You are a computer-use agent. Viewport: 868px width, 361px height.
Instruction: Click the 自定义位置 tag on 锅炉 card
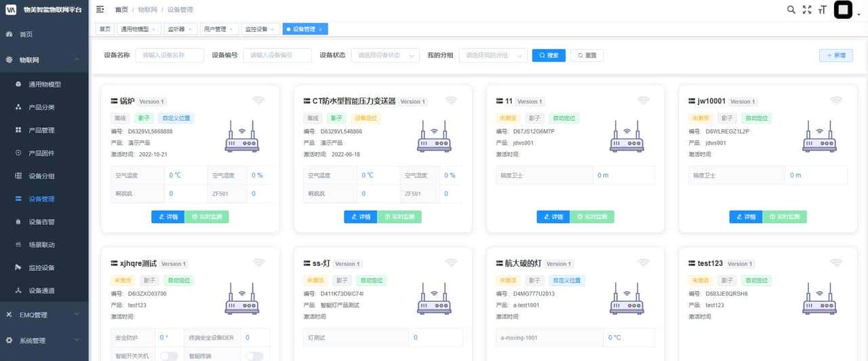tap(176, 118)
